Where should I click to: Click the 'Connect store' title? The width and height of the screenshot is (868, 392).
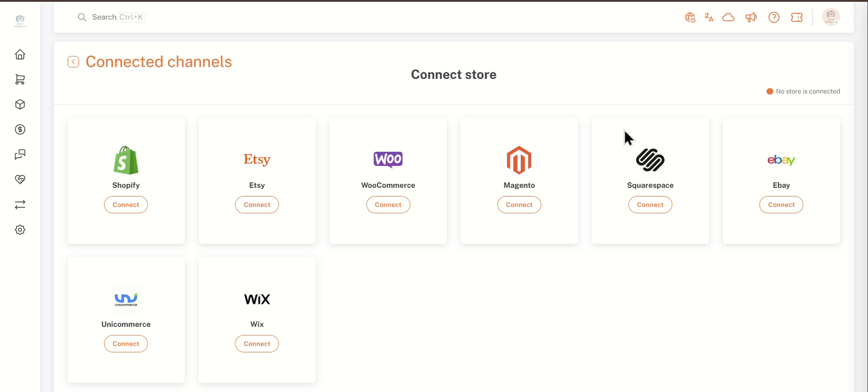coord(454,75)
